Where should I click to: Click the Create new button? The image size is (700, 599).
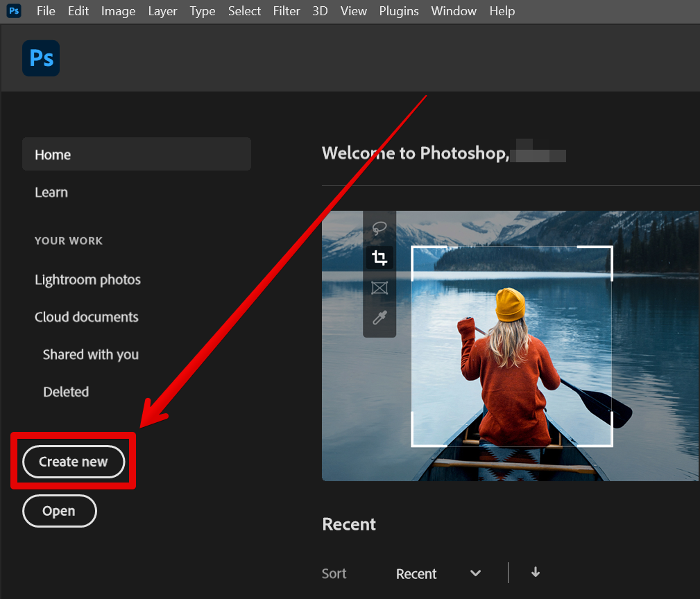pos(74,462)
